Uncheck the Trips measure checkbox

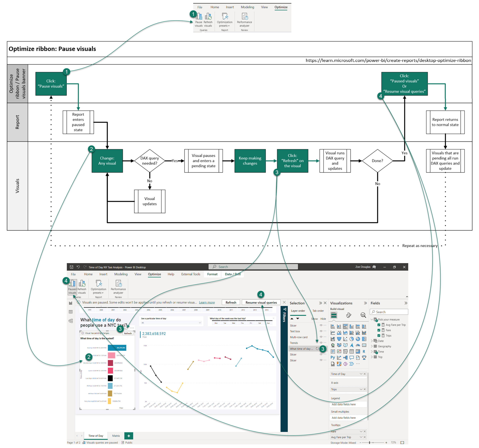pos(379,335)
